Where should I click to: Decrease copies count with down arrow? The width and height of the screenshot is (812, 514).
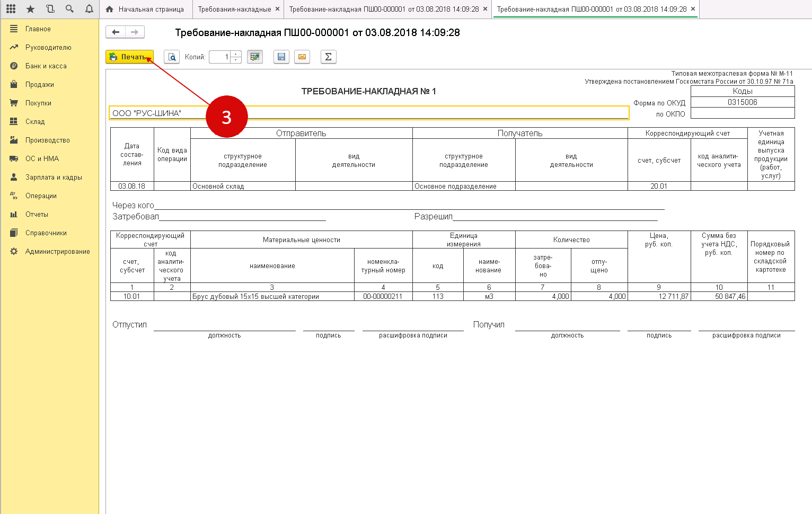pyautogui.click(x=236, y=60)
